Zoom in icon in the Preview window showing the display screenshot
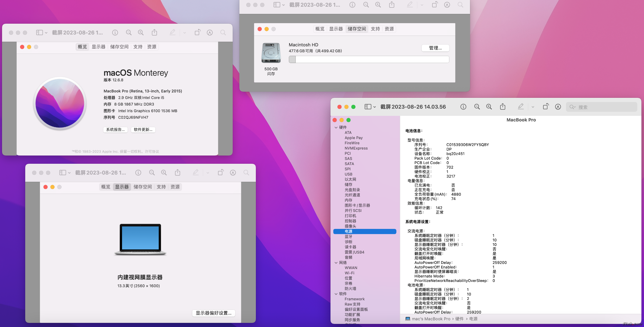Viewport: 644px width, 327px height. coord(164,173)
